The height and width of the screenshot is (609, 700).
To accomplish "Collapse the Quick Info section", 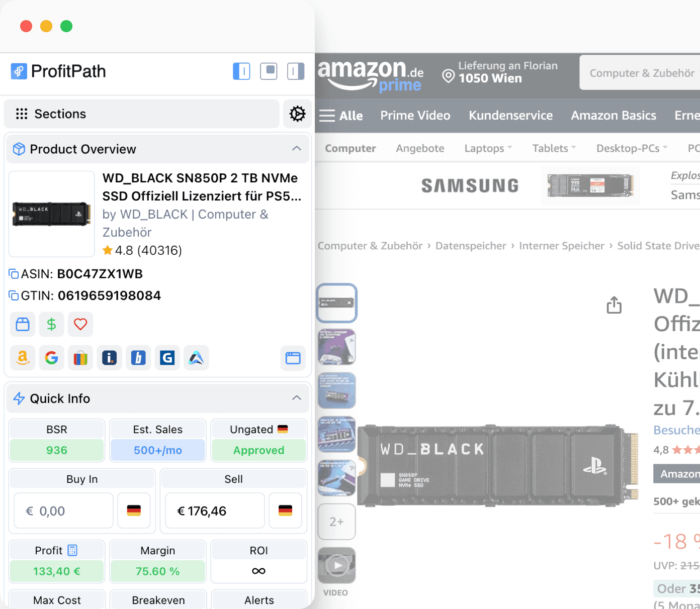I will click(297, 397).
